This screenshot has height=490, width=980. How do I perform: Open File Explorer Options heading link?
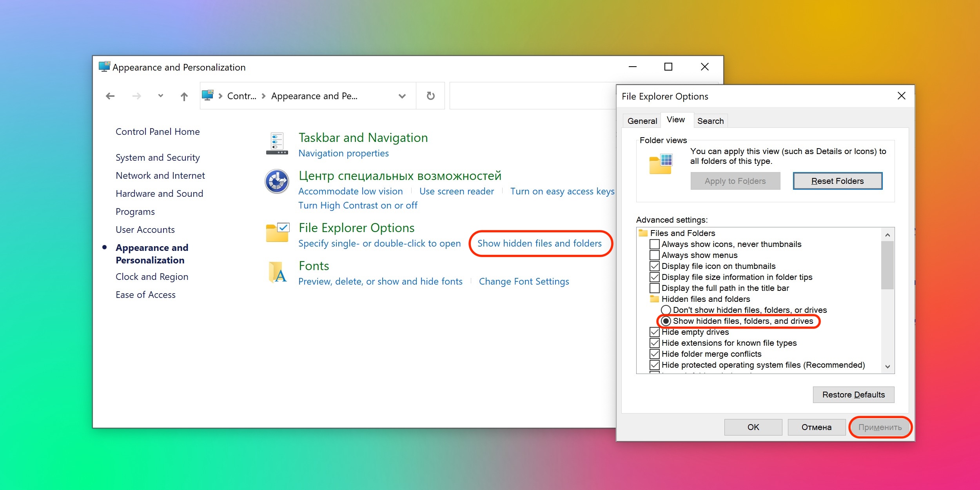coord(357,228)
